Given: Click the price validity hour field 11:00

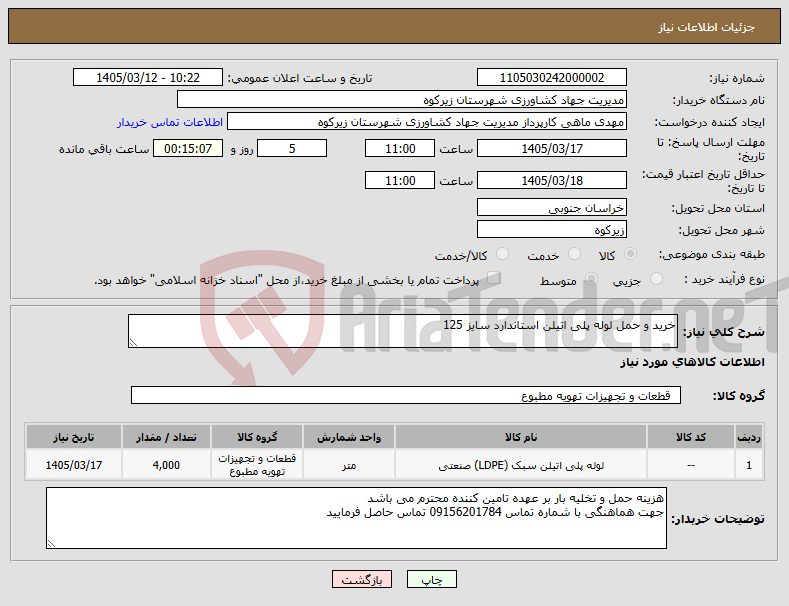Looking at the screenshot, I should (400, 180).
